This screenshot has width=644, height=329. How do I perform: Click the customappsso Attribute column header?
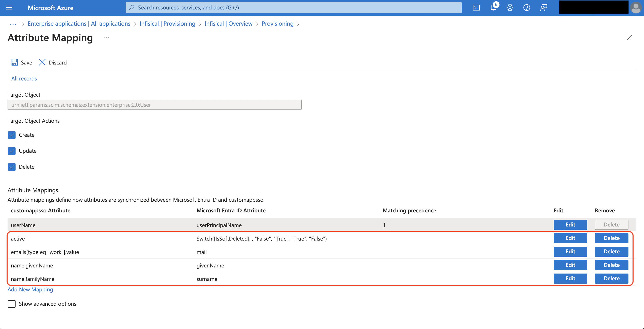pos(41,211)
